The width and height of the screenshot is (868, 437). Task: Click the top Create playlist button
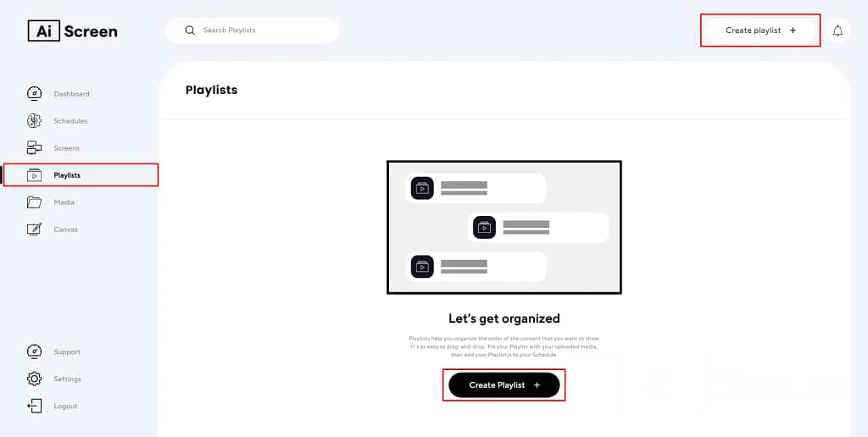pos(760,30)
